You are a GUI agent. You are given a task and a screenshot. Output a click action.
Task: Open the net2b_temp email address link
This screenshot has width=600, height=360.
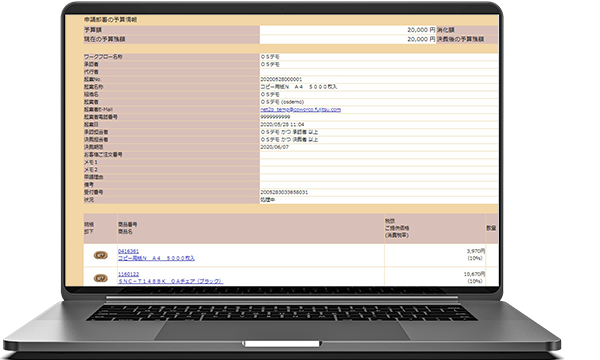(x=300, y=109)
